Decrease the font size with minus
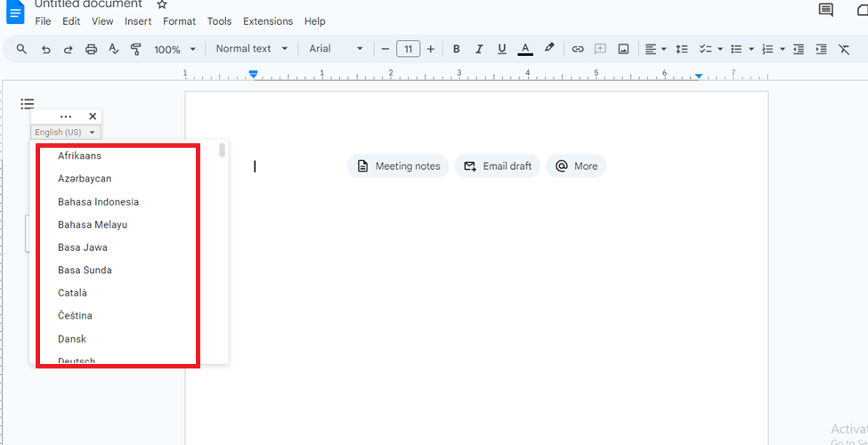868x445 pixels. (x=385, y=49)
